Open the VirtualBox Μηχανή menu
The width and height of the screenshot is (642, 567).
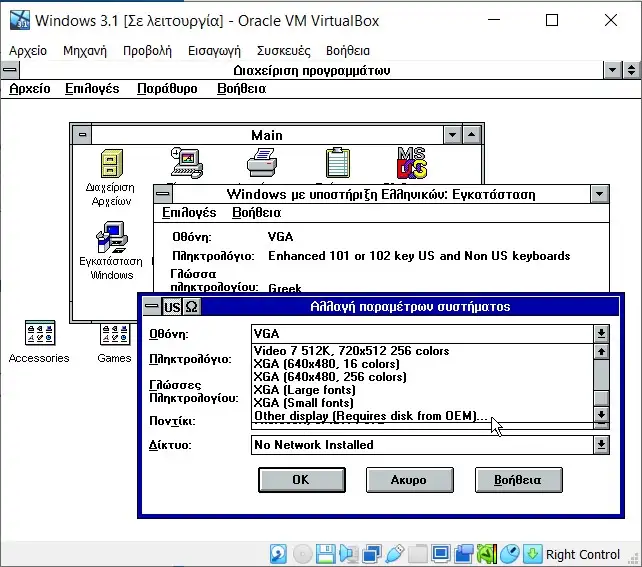coord(85,51)
